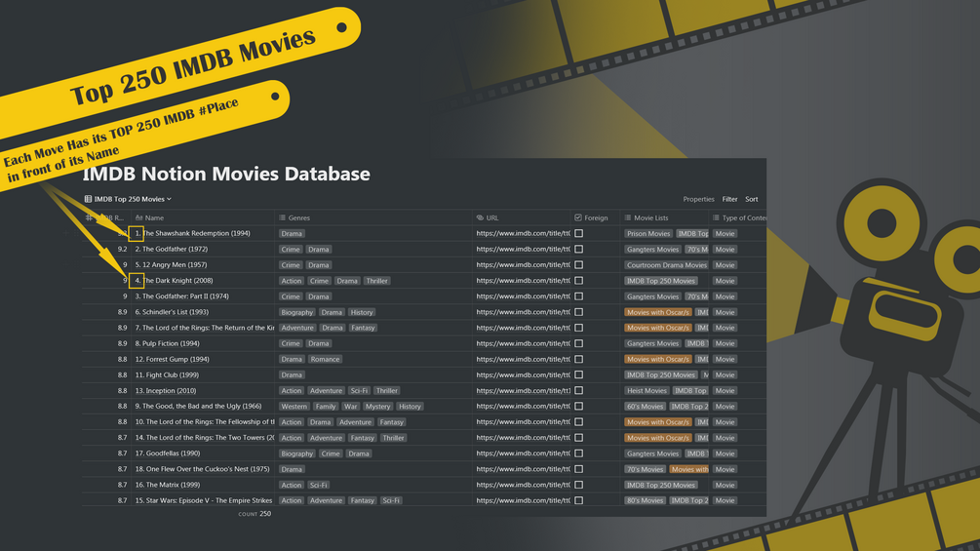Click IMDB Top 250 Movies tag in Fight Club row
The width and height of the screenshot is (980, 551).
[660, 374]
